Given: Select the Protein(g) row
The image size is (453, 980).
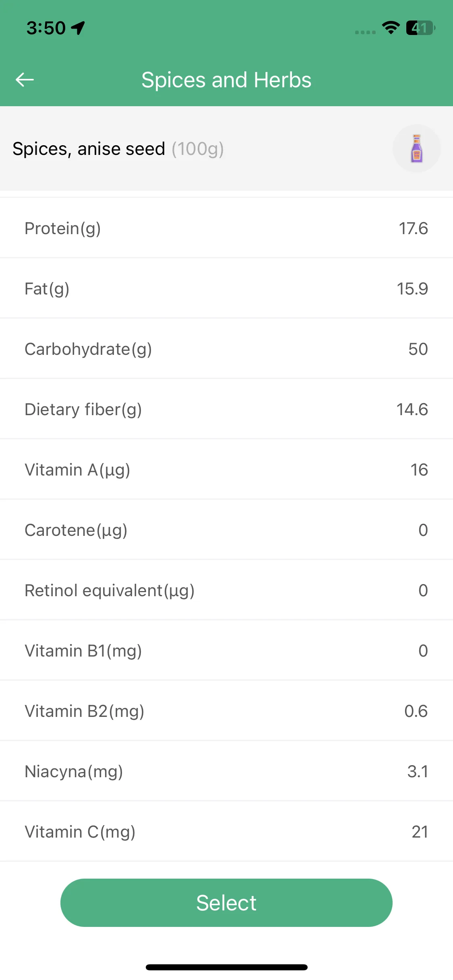Looking at the screenshot, I should pyautogui.click(x=226, y=228).
